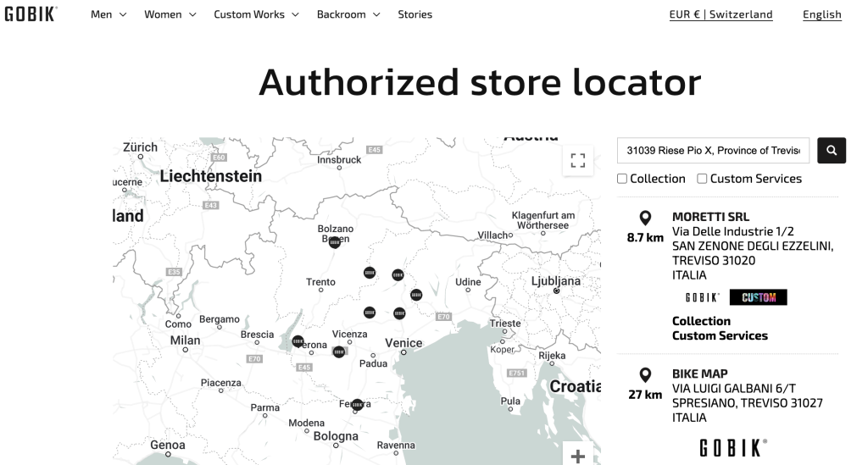Enable the Custom Services filter checkbox
Image resolution: width=868 pixels, height=465 pixels.
pos(702,179)
